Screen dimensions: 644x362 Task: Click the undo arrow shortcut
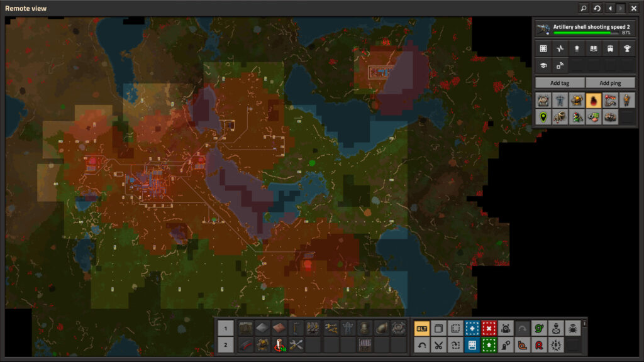[x=422, y=345]
